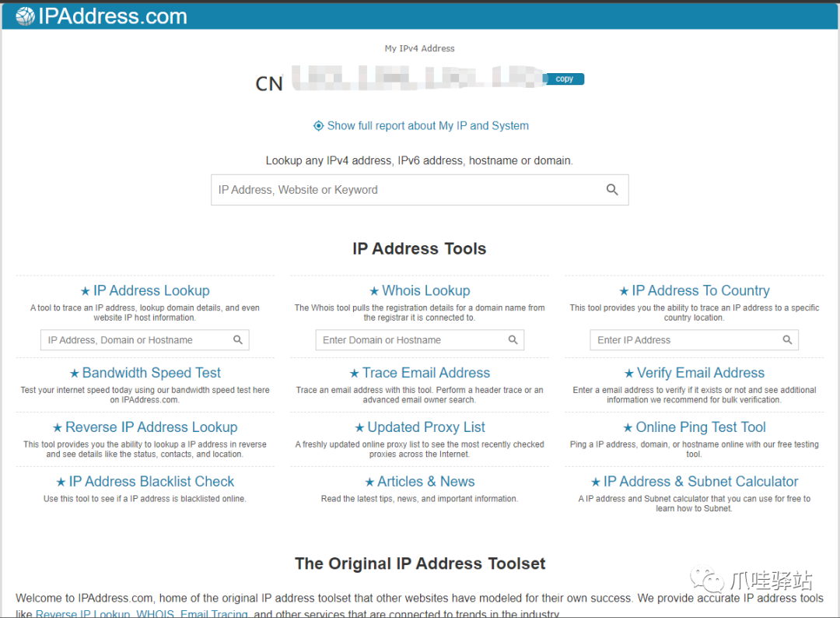Viewport: 840px width, 618px height.
Task: Focus the Enter IP Address field
Action: (694, 340)
